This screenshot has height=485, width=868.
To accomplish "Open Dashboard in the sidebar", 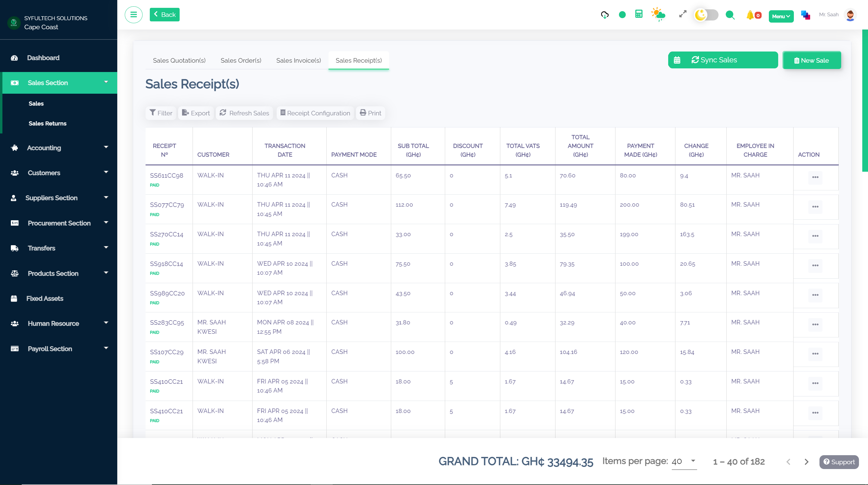I will 59,58.
